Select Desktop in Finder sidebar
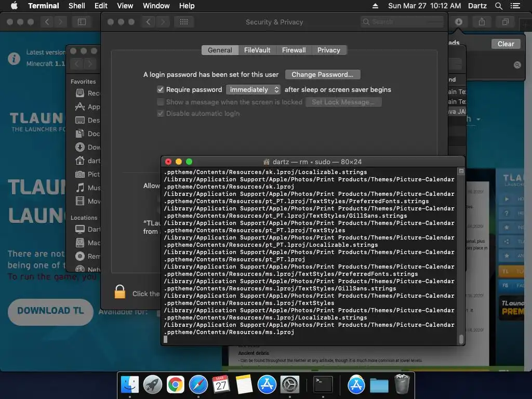 tap(87, 120)
